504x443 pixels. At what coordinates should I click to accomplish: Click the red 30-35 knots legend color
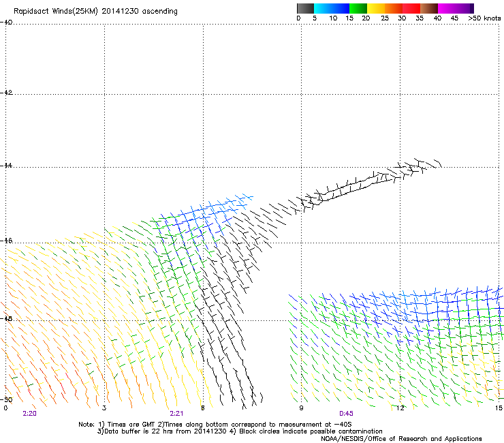[411, 8]
